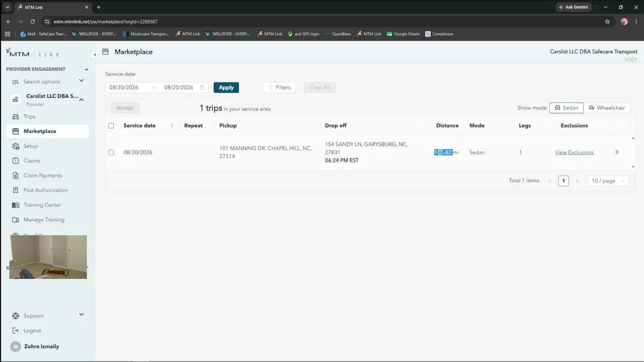Select Marketplace in the sidebar

pos(48,131)
